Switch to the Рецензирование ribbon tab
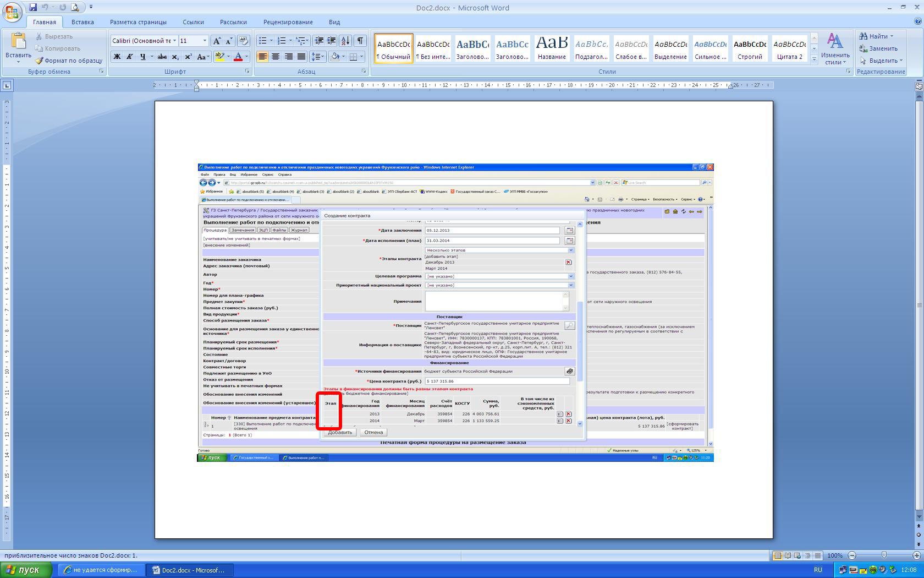Image resolution: width=924 pixels, height=578 pixels. 288,22
